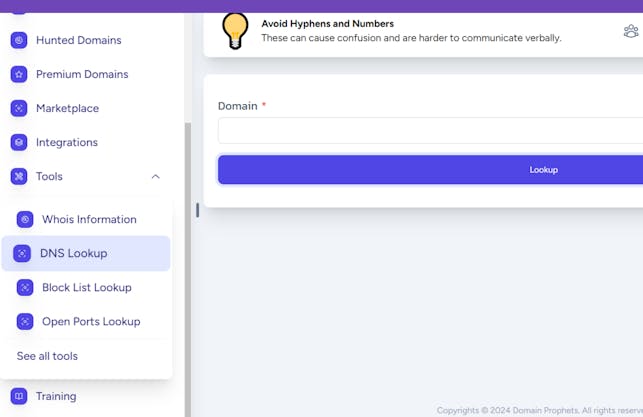Click the Premium Domains star icon
Screen dimensions: 643x417
[19, 75]
